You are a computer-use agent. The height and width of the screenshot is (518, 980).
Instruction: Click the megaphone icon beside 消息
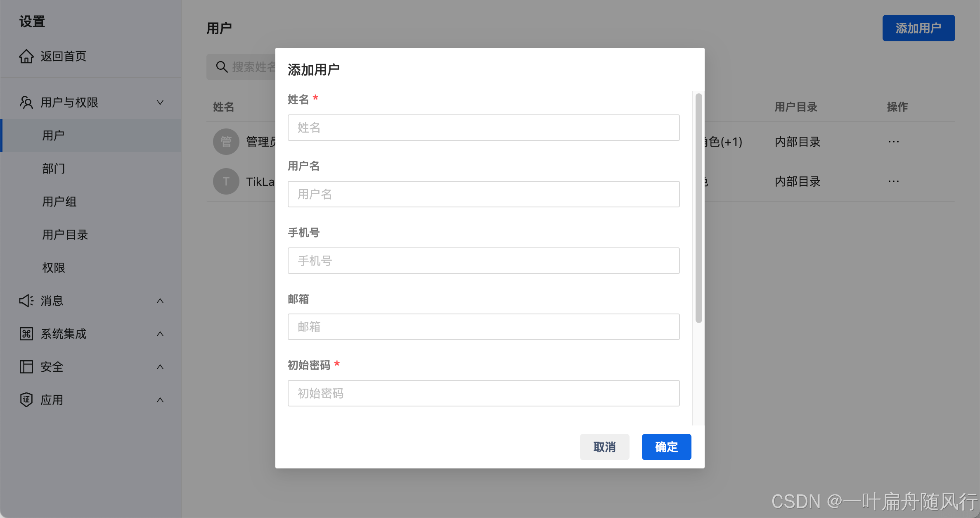(26, 301)
